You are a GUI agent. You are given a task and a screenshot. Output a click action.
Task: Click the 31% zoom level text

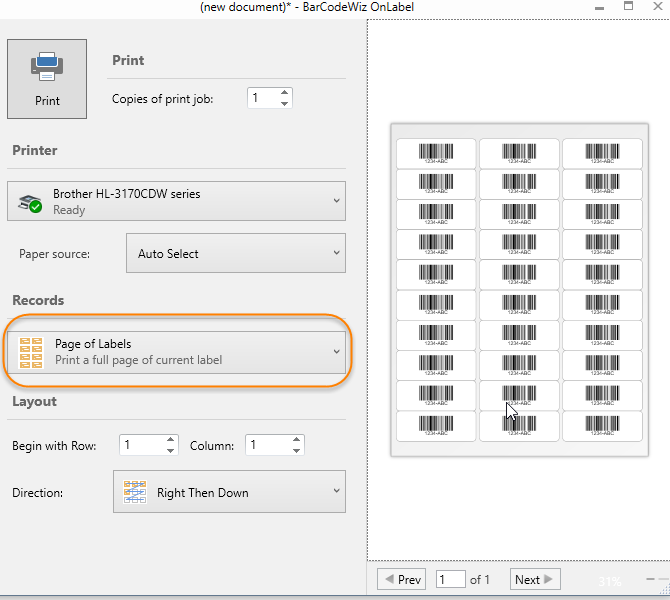click(609, 581)
